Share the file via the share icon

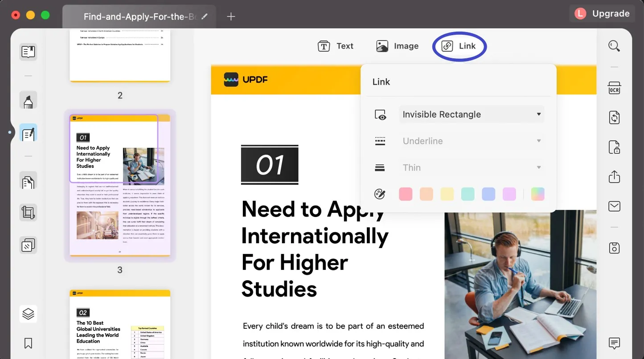click(614, 177)
